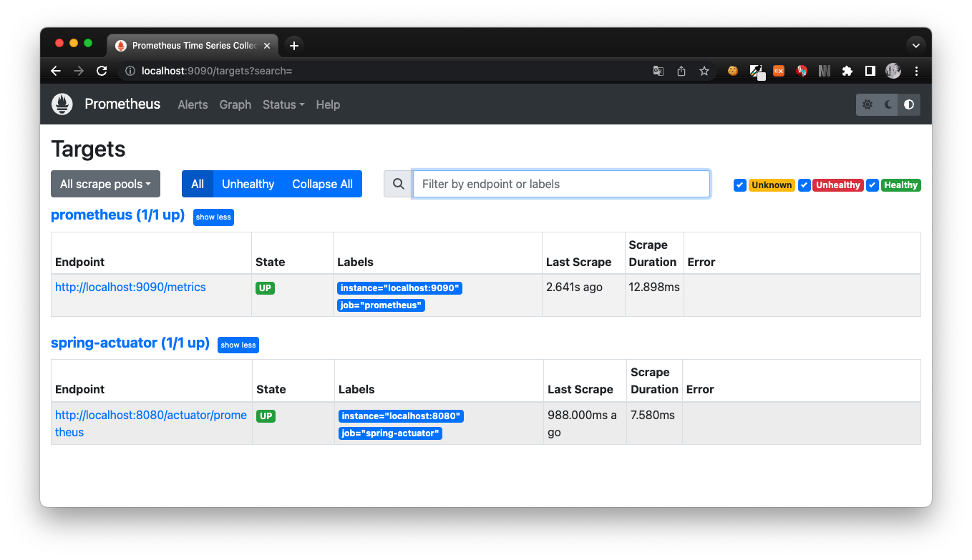Switch to the light theme sun icon
972x560 pixels.
867,104
